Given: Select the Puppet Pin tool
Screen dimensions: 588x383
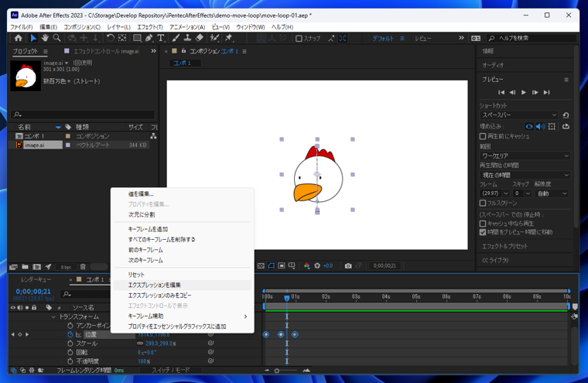Looking at the screenshot, I should click(228, 38).
